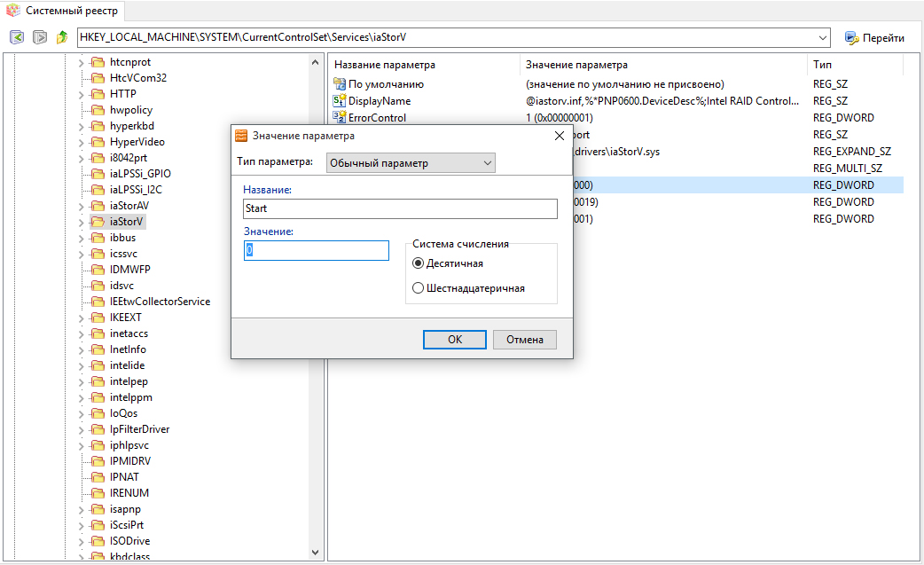The image size is (924, 565).
Task: Switch to the Системный реестр tab
Action: pyautogui.click(x=61, y=12)
